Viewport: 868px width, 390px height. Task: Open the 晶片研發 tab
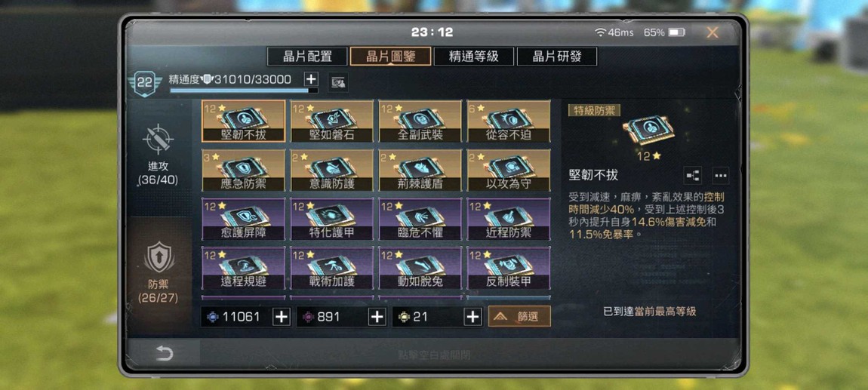[557, 57]
